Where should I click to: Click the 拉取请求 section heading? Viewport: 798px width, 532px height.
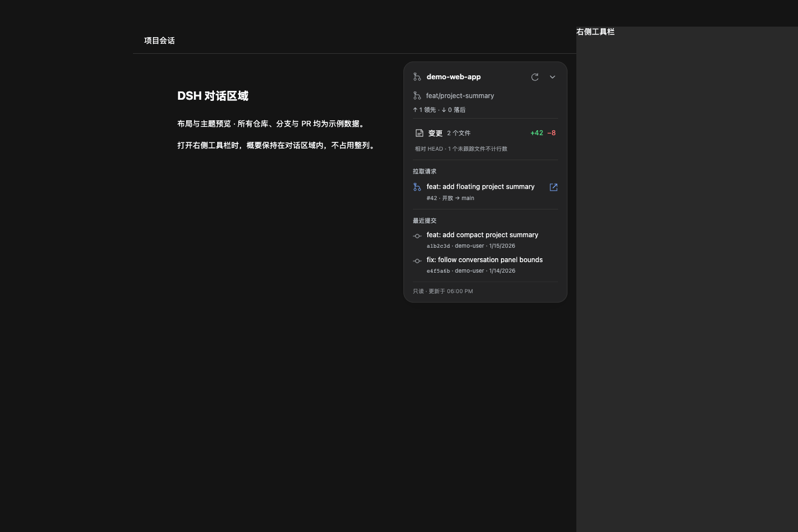coord(424,171)
